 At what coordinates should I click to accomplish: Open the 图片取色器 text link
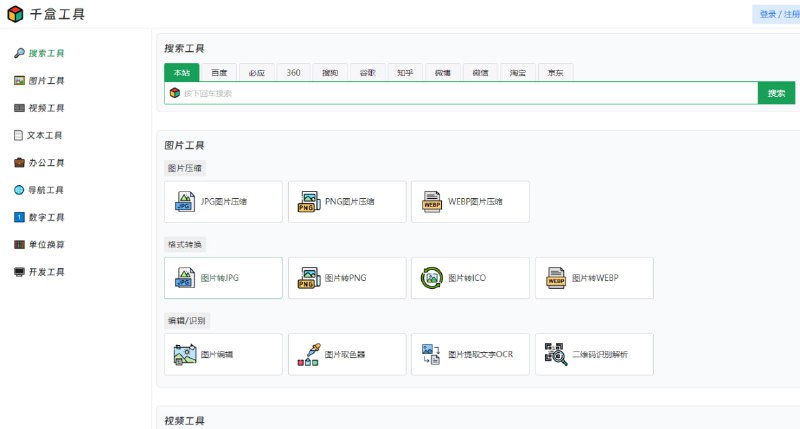[345, 355]
